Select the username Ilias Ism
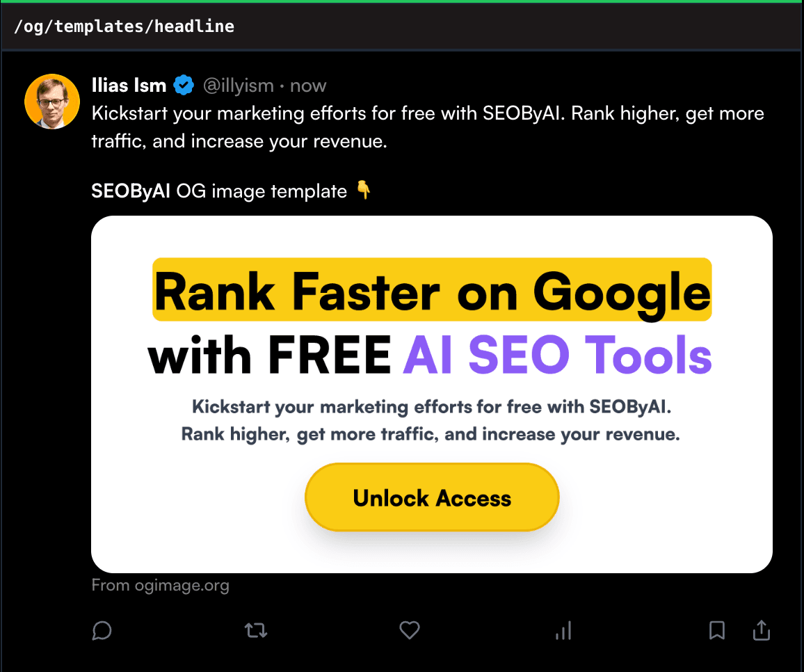 129,85
